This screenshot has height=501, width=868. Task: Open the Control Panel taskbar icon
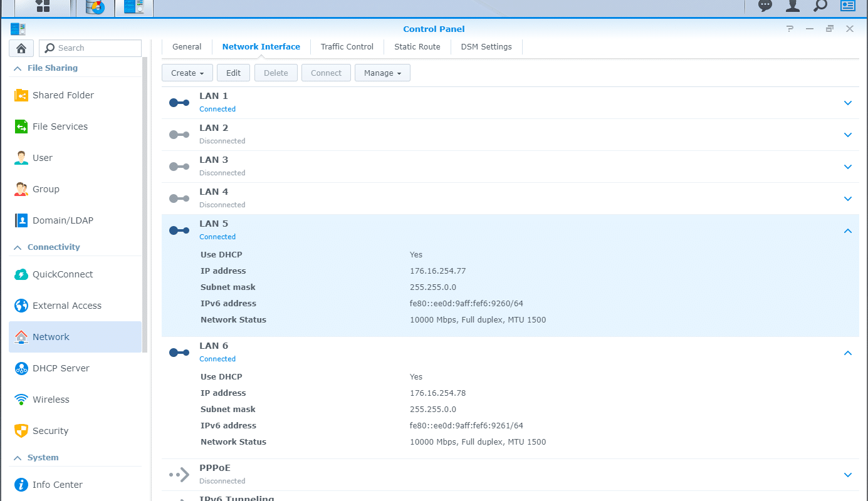point(133,7)
